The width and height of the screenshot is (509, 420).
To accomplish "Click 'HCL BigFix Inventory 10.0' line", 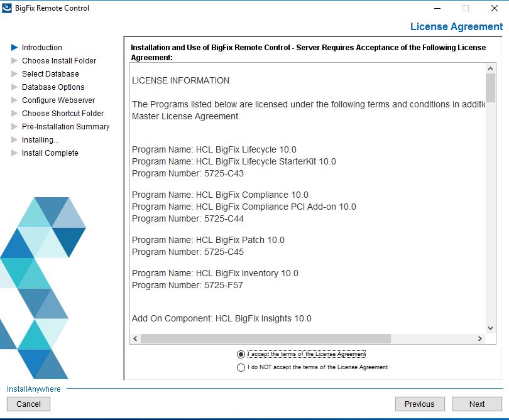I will click(x=215, y=273).
